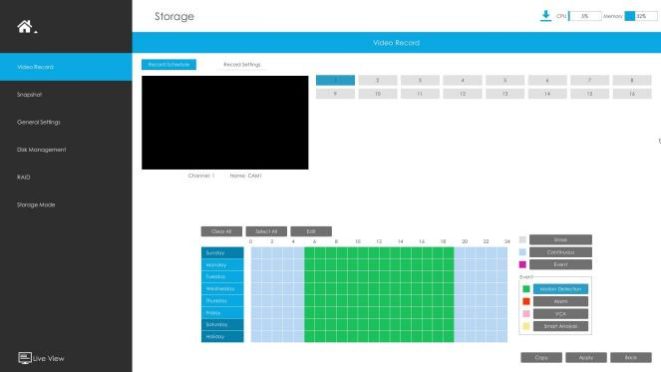The height and width of the screenshot is (372, 661).
Task: Select camera channel 2 button
Action: coord(378,80)
